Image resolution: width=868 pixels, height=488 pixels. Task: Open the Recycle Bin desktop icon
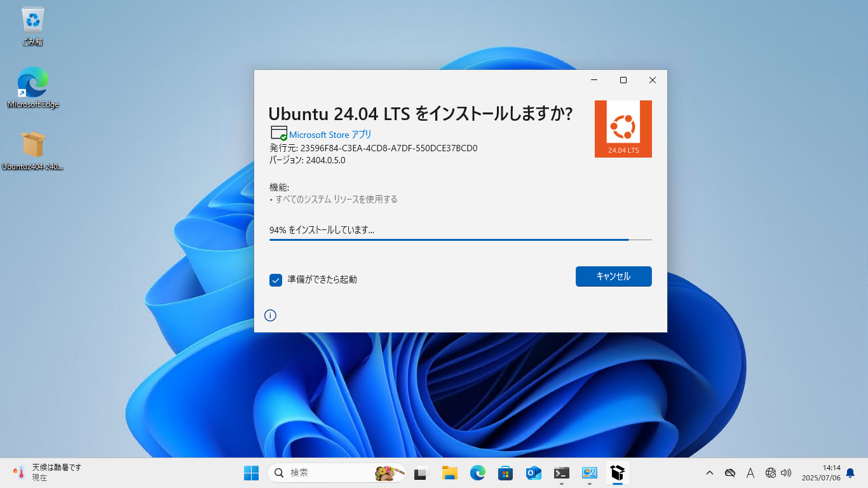pyautogui.click(x=32, y=27)
